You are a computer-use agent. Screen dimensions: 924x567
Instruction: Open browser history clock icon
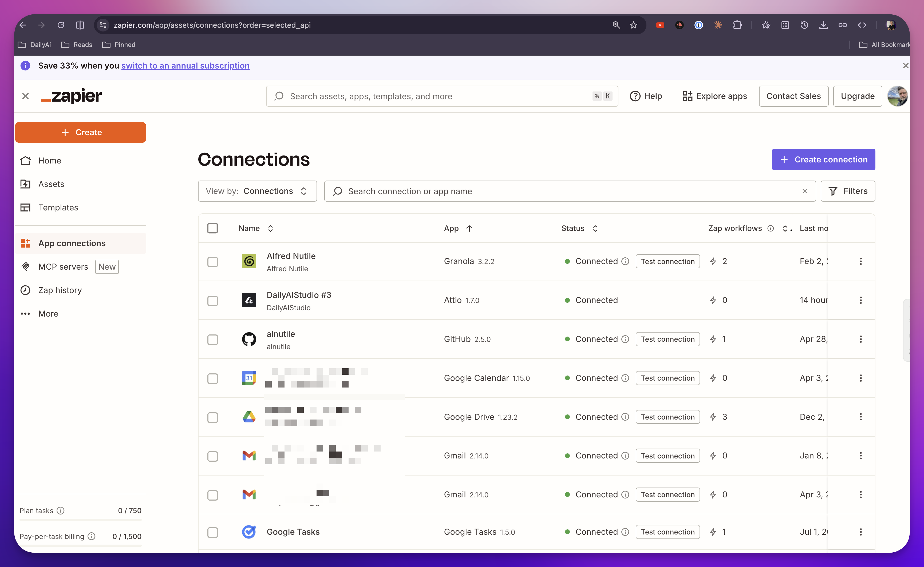[x=804, y=25]
